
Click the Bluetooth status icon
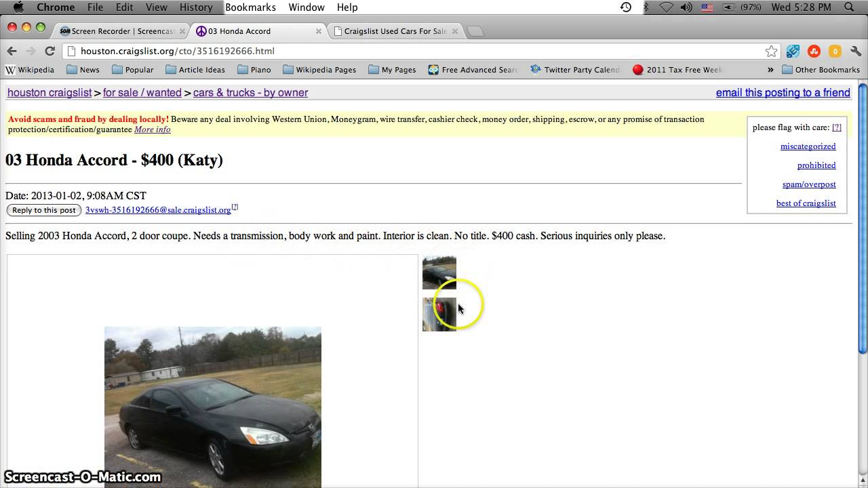pyautogui.click(x=646, y=7)
